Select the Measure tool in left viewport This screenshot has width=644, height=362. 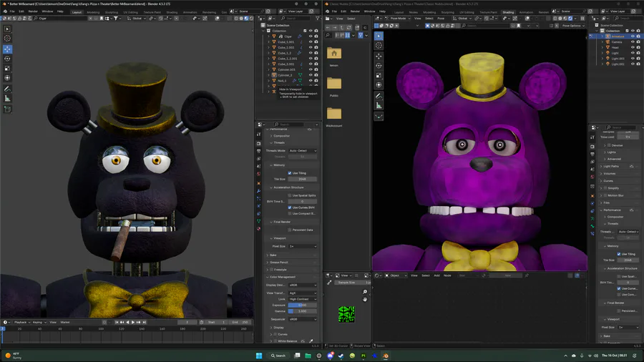(x=7, y=98)
